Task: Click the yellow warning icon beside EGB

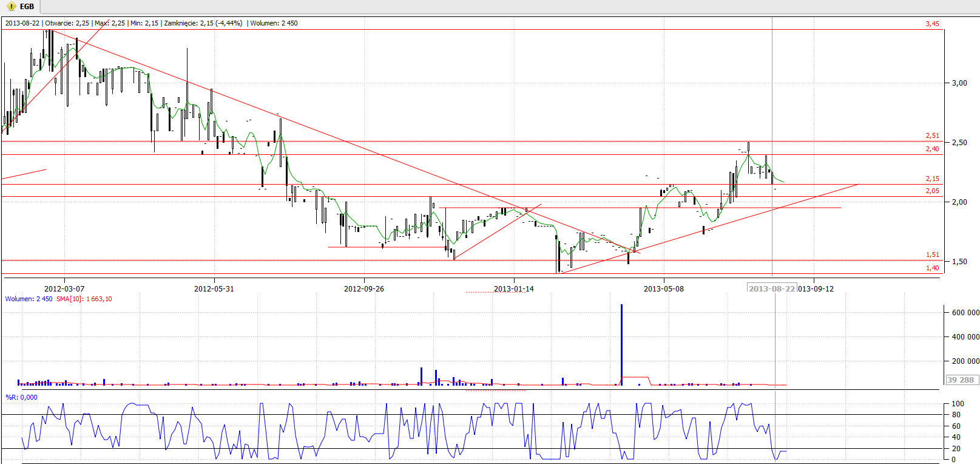Action: coord(10,7)
